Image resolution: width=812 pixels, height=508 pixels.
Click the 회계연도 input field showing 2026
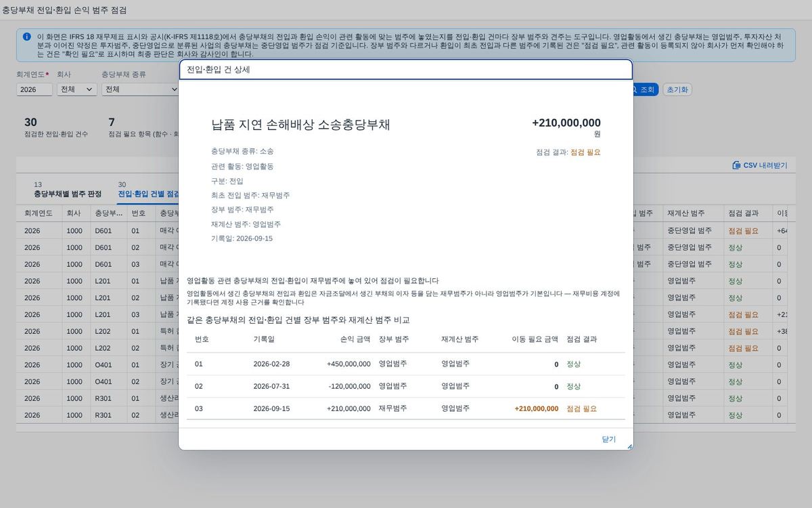pyautogui.click(x=35, y=89)
